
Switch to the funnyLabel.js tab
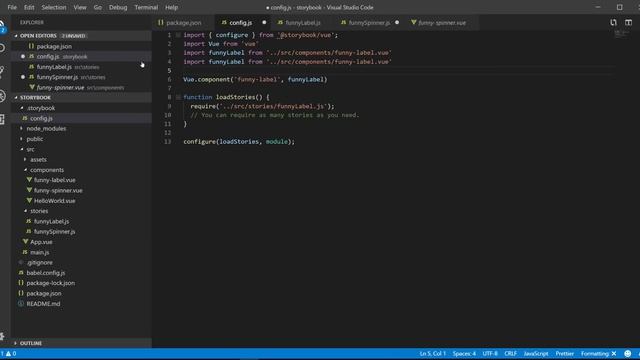tap(303, 23)
